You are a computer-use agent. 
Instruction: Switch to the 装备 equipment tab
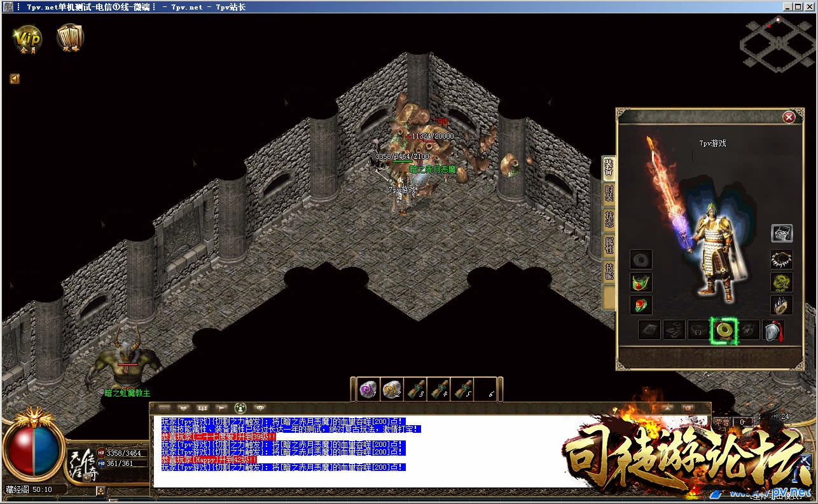click(x=609, y=168)
